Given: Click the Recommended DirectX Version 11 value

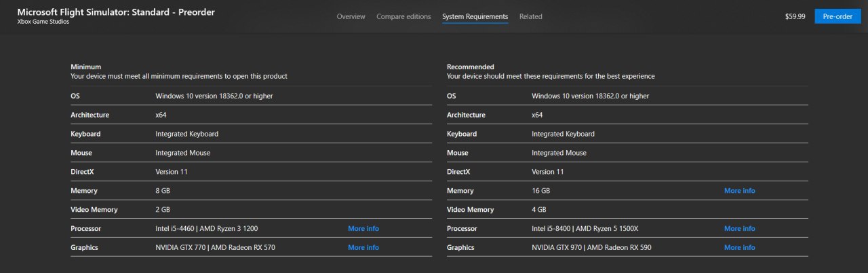Looking at the screenshot, I should pos(548,172).
